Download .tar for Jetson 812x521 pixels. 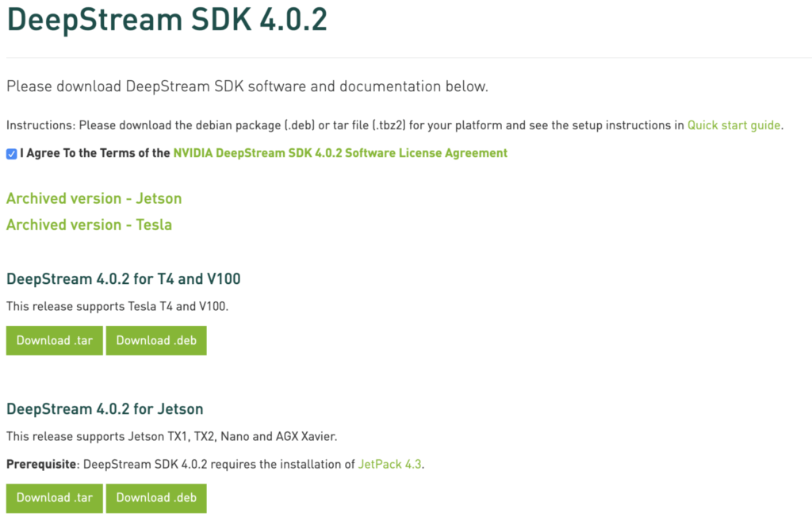55,498
